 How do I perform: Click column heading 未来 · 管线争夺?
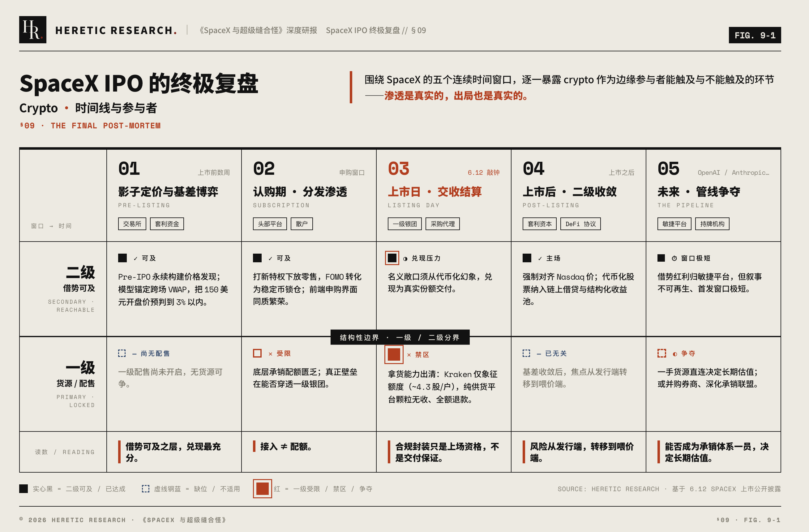(x=699, y=192)
